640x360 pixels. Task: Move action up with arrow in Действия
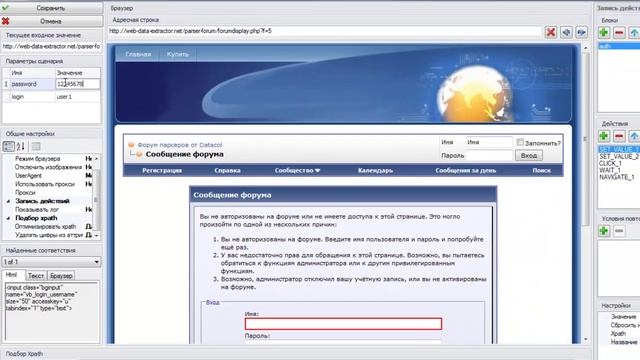coord(634,136)
